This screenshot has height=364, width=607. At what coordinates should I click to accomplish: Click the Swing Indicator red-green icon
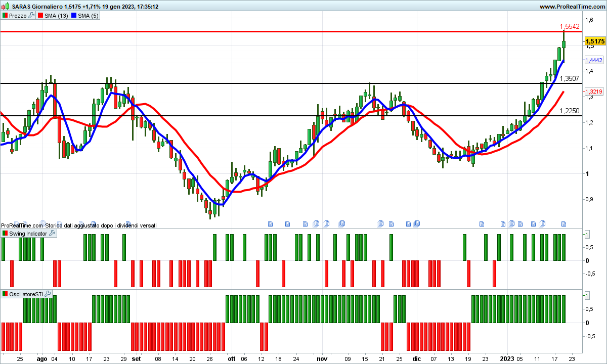click(5, 234)
